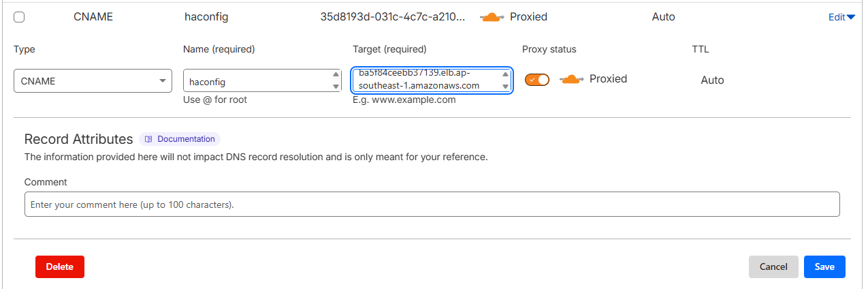Toggle the Proxy status switch off
This screenshot has height=289, width=868.
coord(536,80)
